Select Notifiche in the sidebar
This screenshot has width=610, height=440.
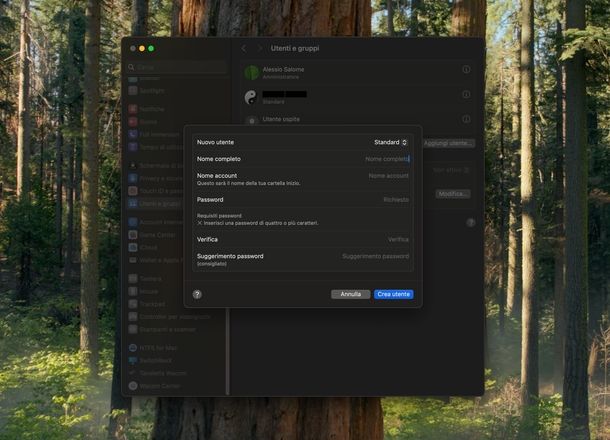[146, 109]
